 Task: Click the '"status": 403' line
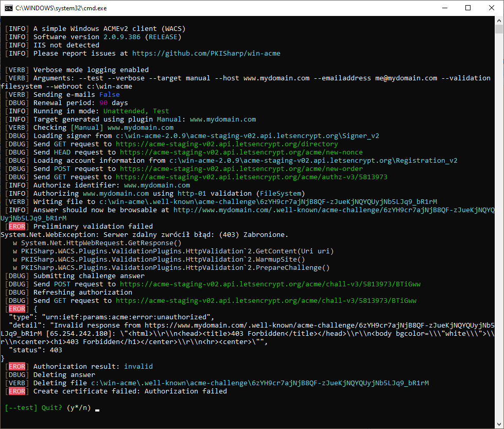(36, 350)
